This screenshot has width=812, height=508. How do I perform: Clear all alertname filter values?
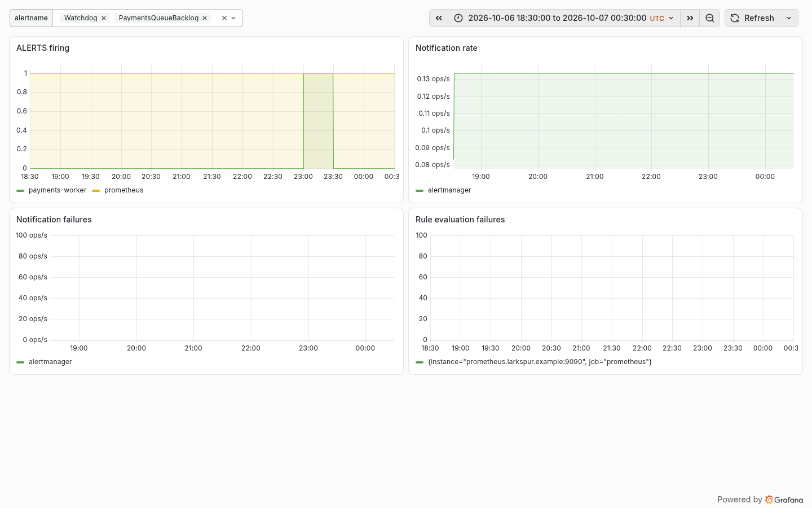224,18
